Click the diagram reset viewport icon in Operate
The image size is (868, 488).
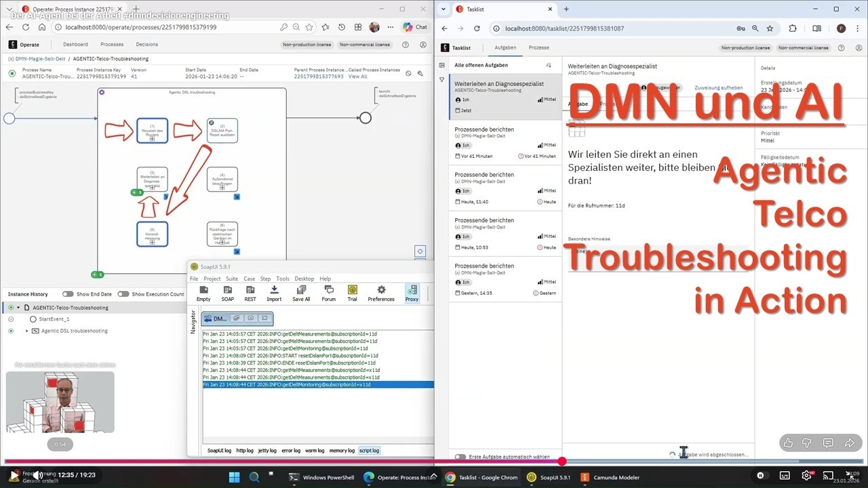(x=420, y=251)
